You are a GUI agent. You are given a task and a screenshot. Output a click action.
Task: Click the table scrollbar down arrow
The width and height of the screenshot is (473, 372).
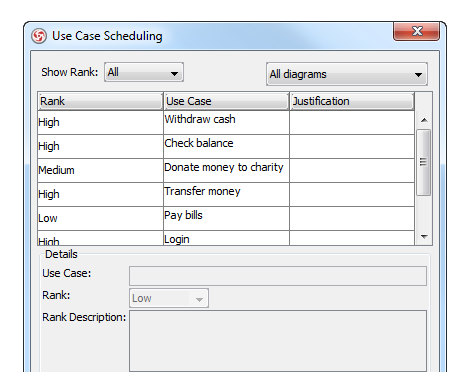coord(424,237)
